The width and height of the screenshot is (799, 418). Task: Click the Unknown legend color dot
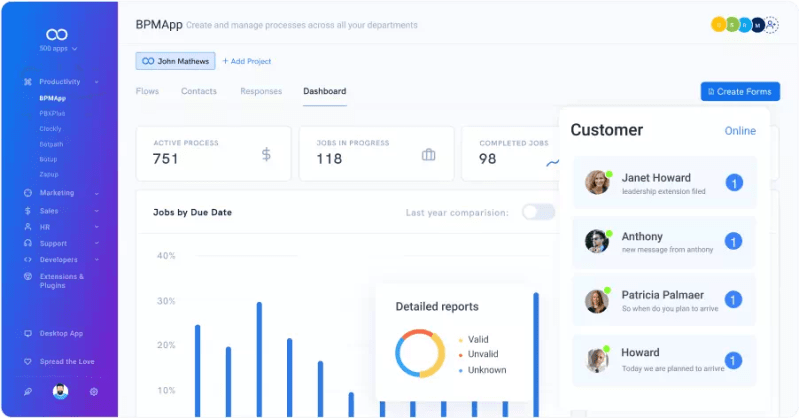(x=461, y=371)
